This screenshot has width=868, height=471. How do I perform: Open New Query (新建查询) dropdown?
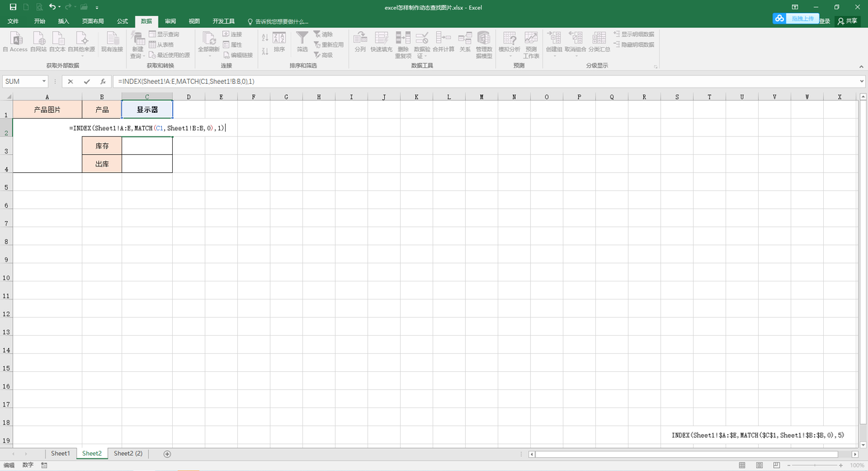[137, 45]
